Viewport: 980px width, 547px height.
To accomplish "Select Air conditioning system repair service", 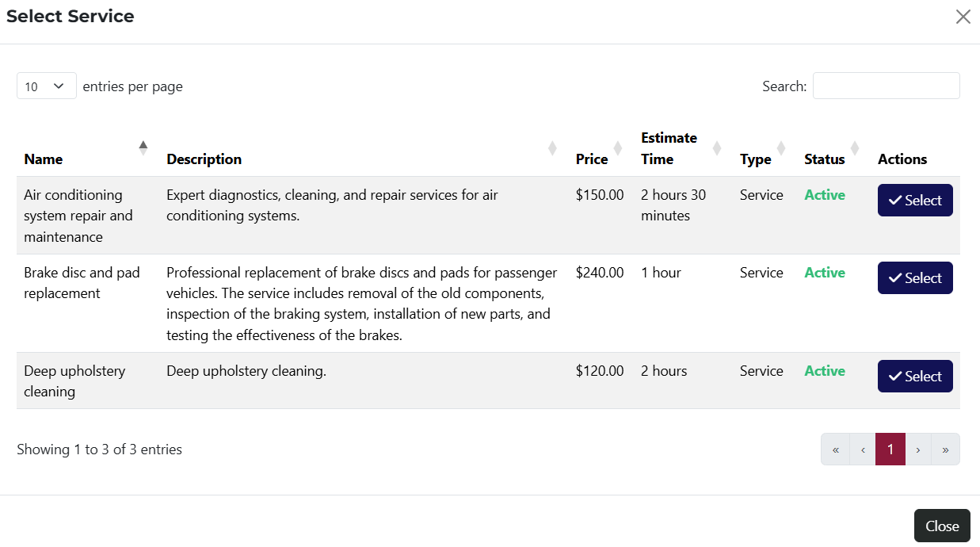I will point(915,201).
